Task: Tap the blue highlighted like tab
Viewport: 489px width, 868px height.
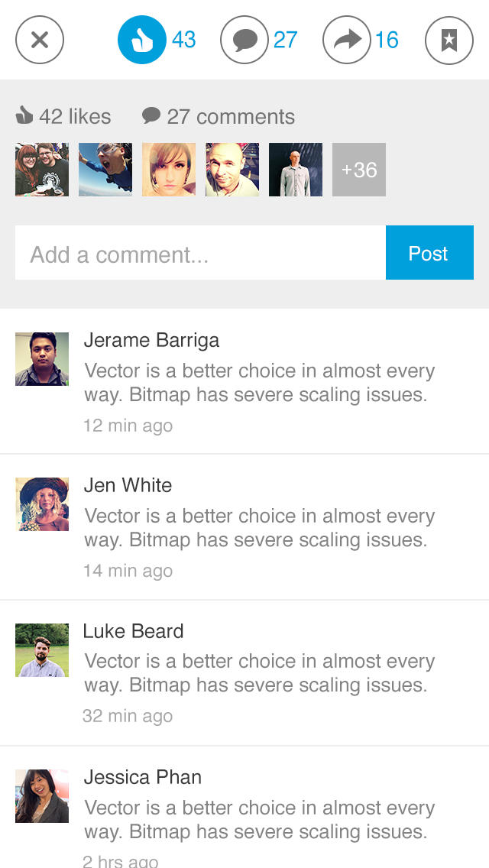Action: 141,40
